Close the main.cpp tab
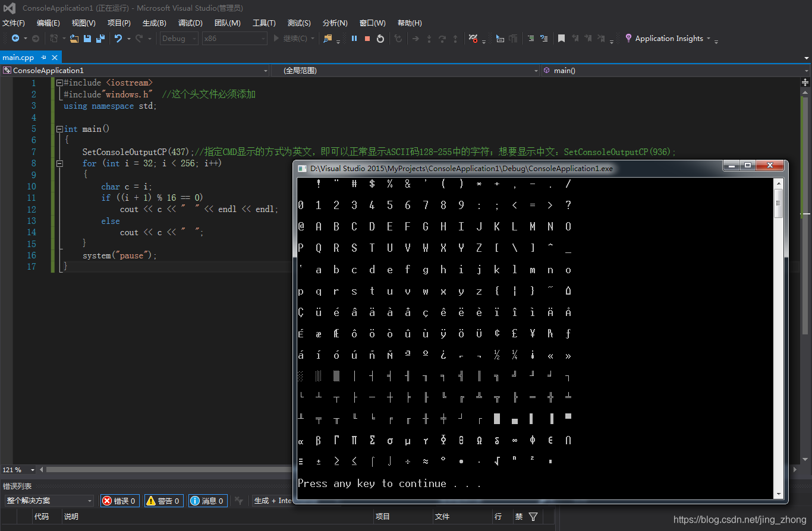812x531 pixels. click(x=54, y=58)
